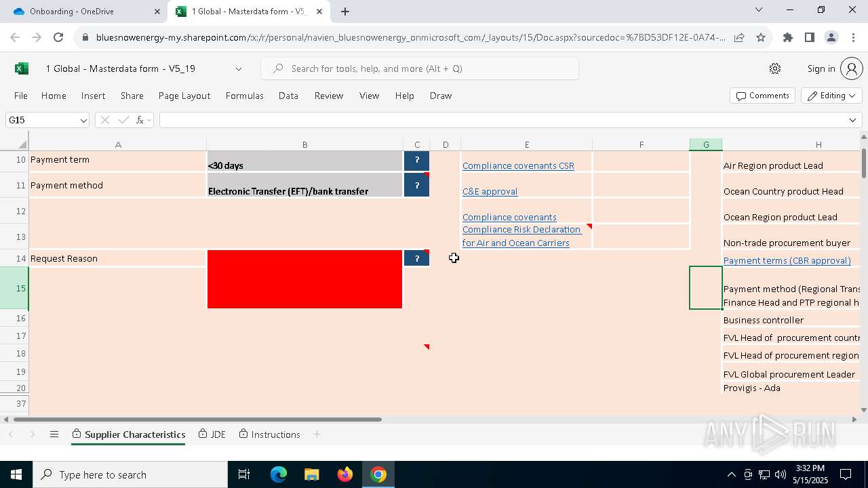Click the search box for tools and help
The image size is (868, 488).
(420, 68)
